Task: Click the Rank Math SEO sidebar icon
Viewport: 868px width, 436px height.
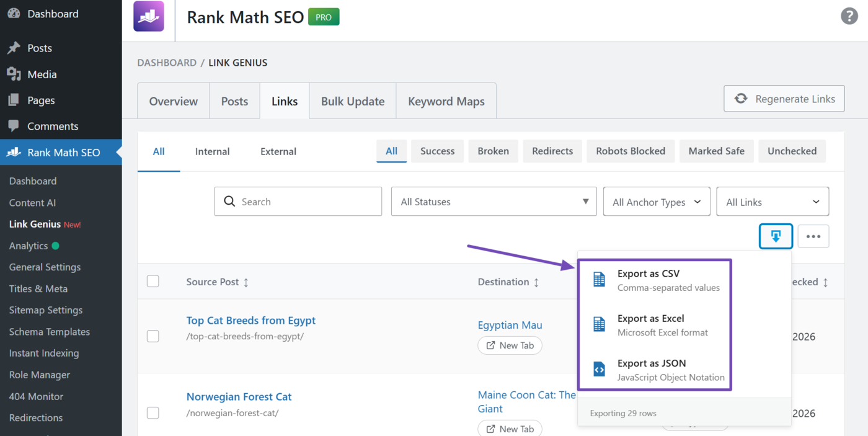Action: [14, 152]
